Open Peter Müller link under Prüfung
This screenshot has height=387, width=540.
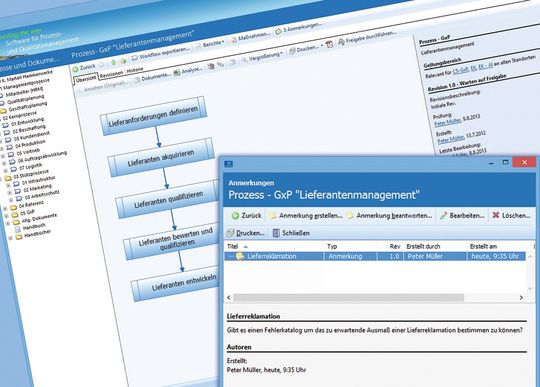pos(447,122)
